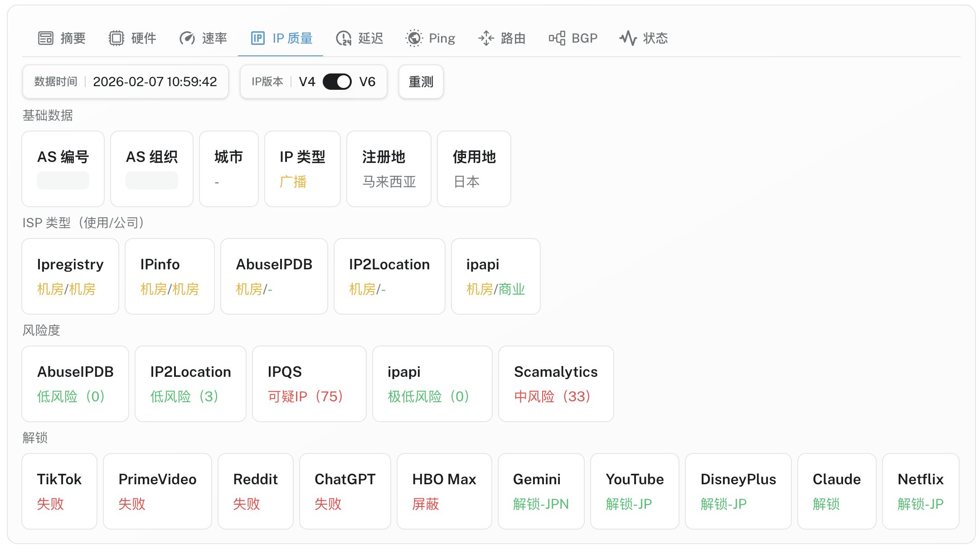Click the IP 质量 tab icon
This screenshot has height=555, width=980.
(x=257, y=38)
